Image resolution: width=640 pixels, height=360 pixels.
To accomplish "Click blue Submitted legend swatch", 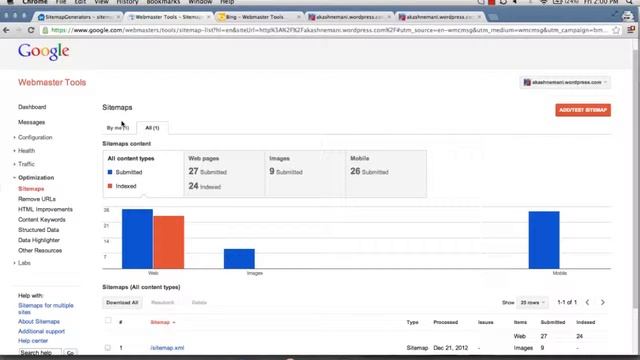I will pyautogui.click(x=110, y=172).
